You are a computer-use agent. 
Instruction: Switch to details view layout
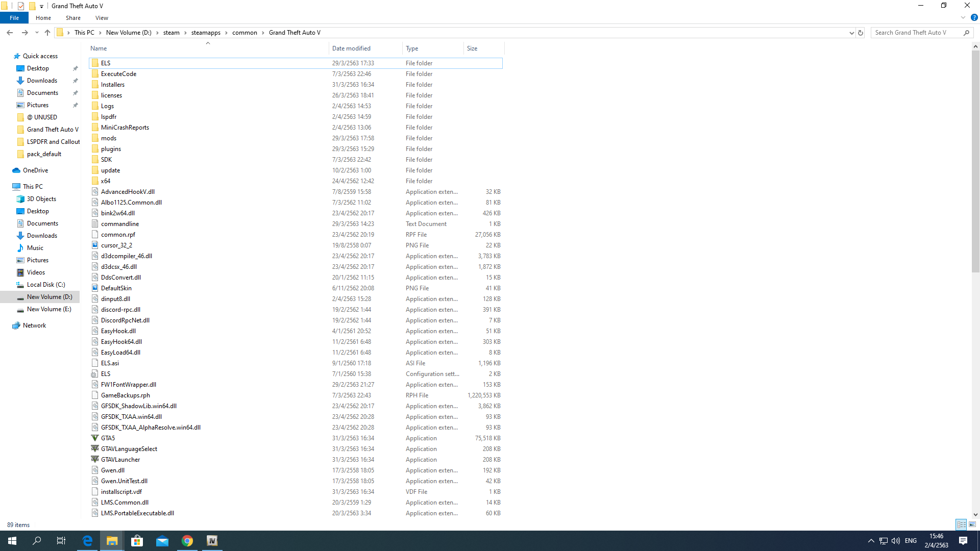point(961,524)
